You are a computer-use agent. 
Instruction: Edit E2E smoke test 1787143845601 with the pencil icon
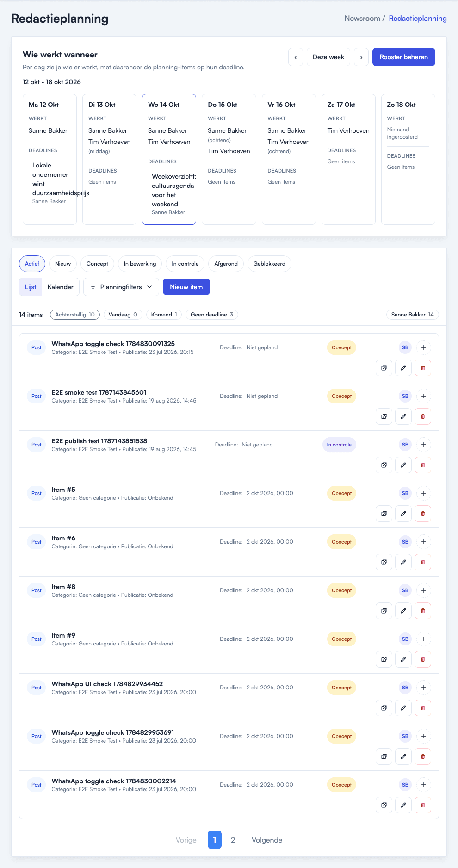pyautogui.click(x=403, y=416)
